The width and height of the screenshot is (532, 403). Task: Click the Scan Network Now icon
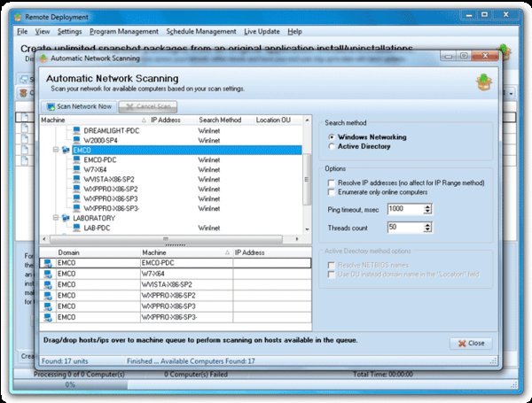51,106
